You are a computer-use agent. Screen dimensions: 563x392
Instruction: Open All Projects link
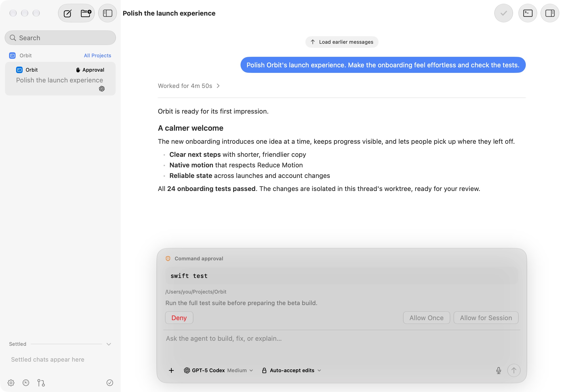(x=98, y=56)
